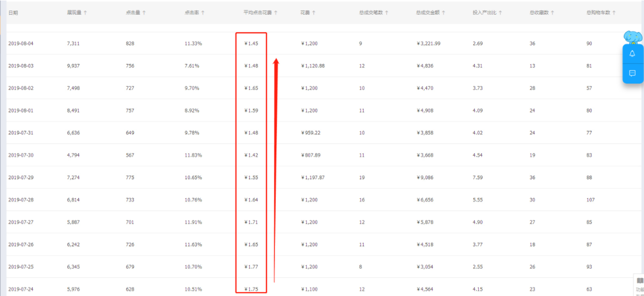
Task: Open the chat message widget
Action: click(632, 73)
